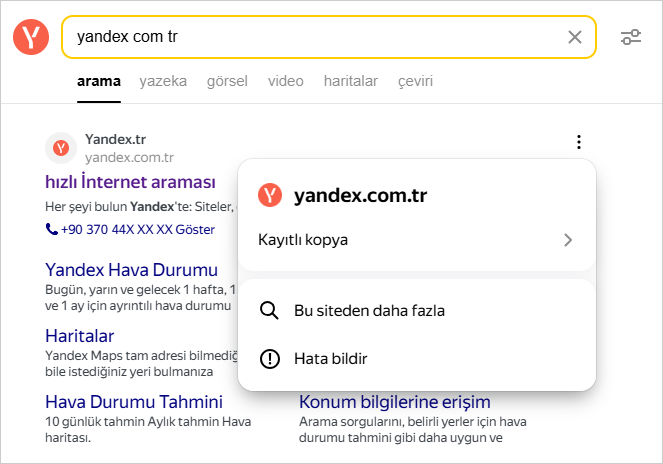Switch to the yazeka tab
Viewport: 663px width, 464px height.
coord(163,81)
